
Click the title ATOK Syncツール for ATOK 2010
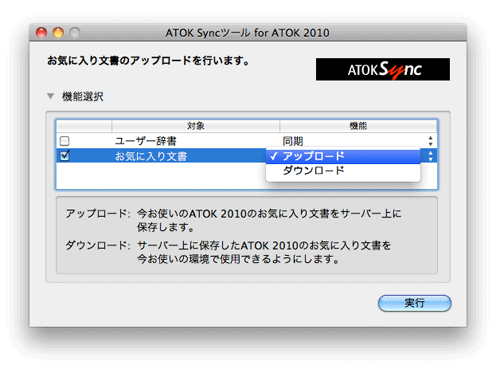(247, 33)
